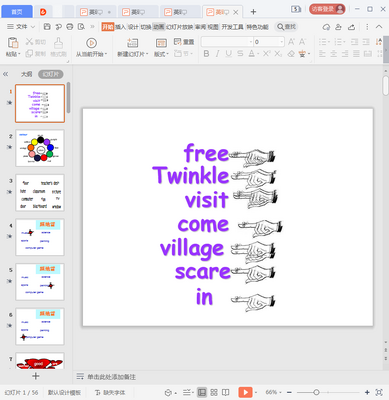Viewport: 389px width, 400px height.
Task: Switch to the 动画 ribbon tab
Action: (x=159, y=27)
